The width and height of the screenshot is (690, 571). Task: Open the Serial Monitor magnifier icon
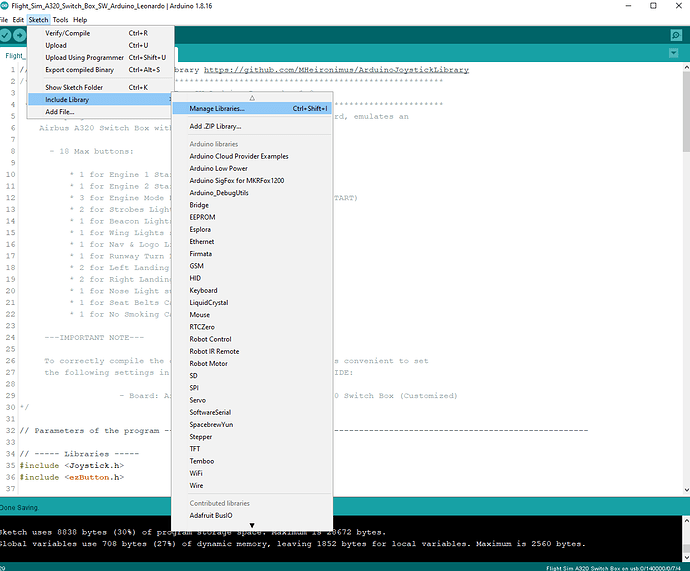676,35
